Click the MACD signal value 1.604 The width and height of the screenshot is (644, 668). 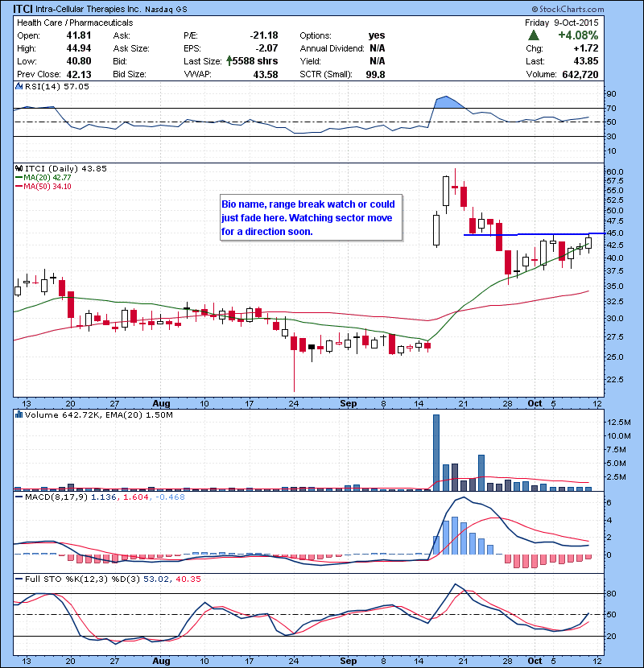(x=136, y=497)
